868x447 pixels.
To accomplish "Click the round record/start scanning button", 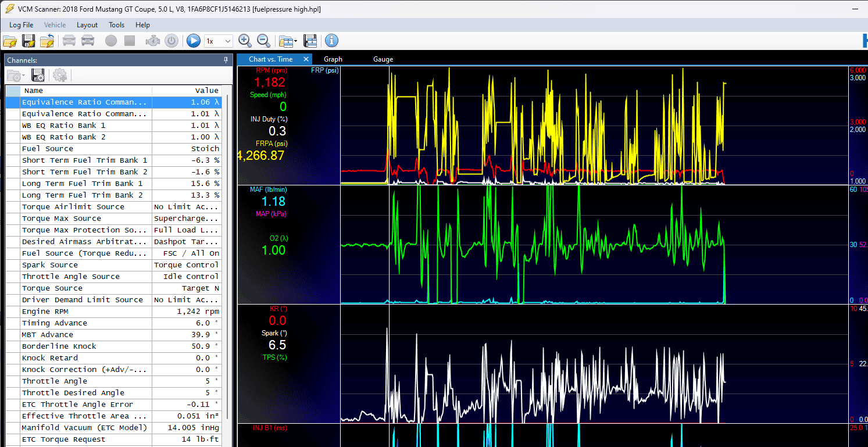I will tap(111, 41).
